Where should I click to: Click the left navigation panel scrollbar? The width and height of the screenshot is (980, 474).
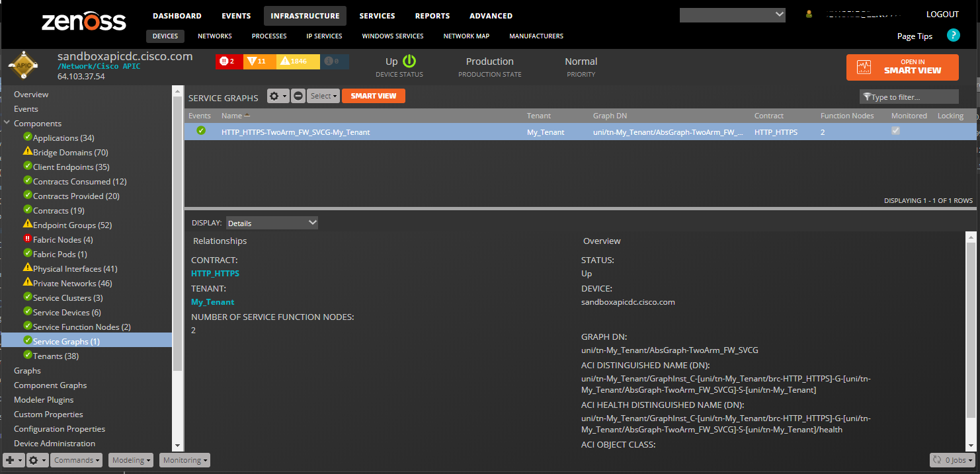(x=177, y=233)
